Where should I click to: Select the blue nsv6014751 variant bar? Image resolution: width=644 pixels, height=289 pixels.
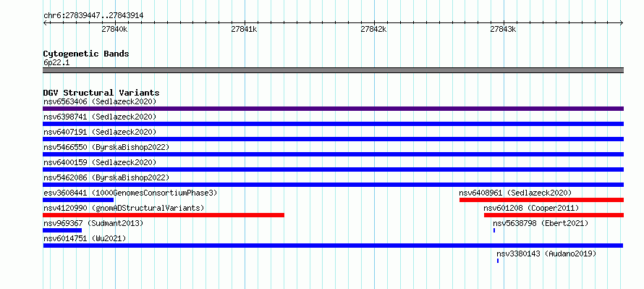(333, 246)
